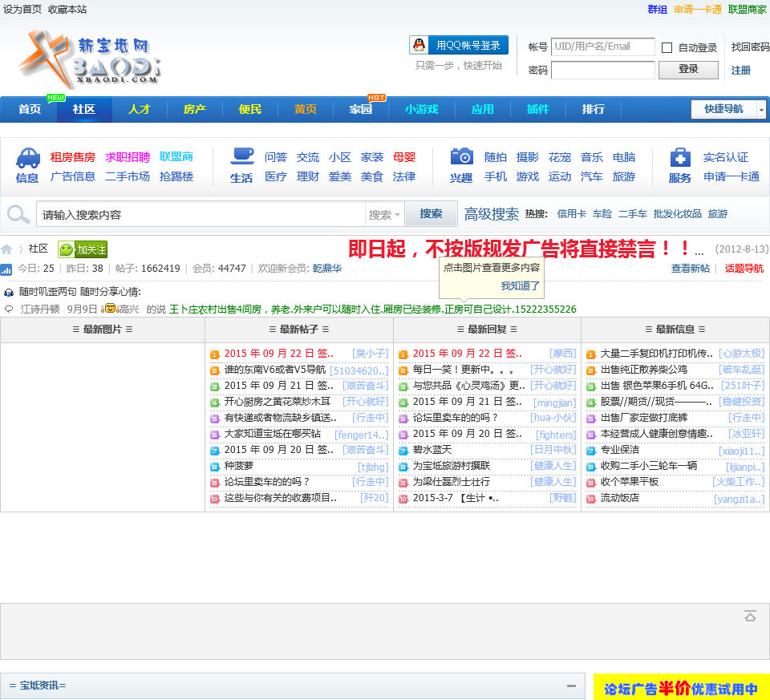The height and width of the screenshot is (700, 770).
Task: Collapse the 宝坻资讯 section with minus icon
Action: (x=571, y=686)
